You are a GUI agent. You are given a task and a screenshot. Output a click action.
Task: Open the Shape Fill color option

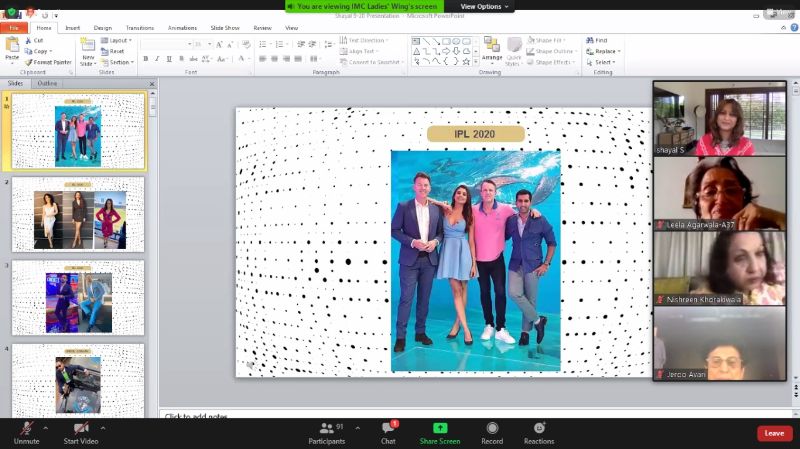[546, 40]
